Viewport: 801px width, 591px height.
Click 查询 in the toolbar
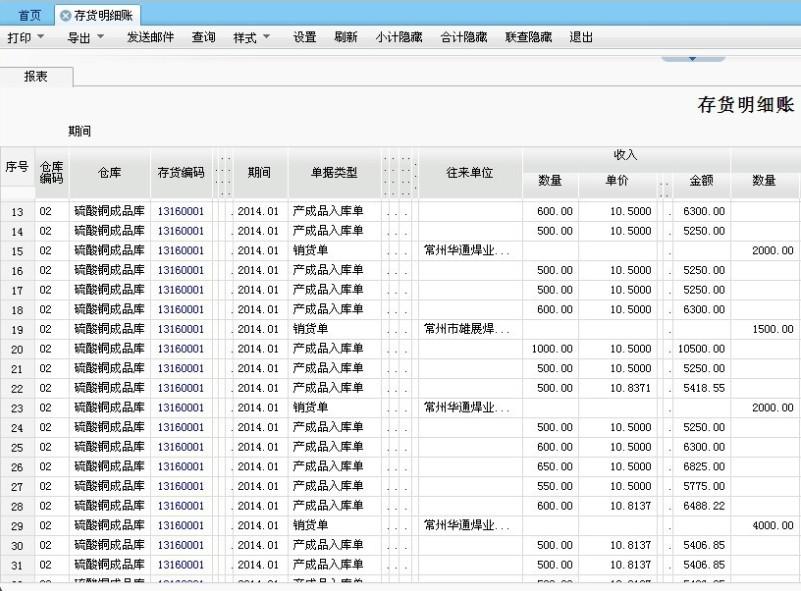pos(203,38)
